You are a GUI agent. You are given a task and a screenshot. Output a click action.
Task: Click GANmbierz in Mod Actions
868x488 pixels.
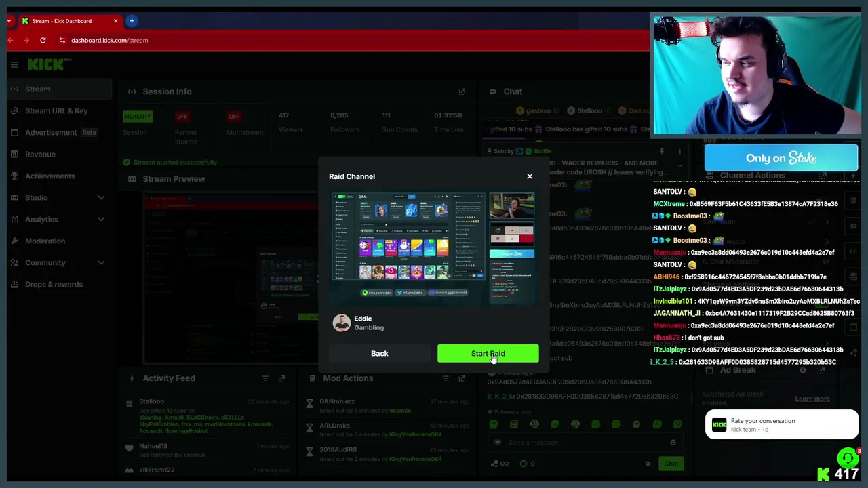(x=337, y=401)
